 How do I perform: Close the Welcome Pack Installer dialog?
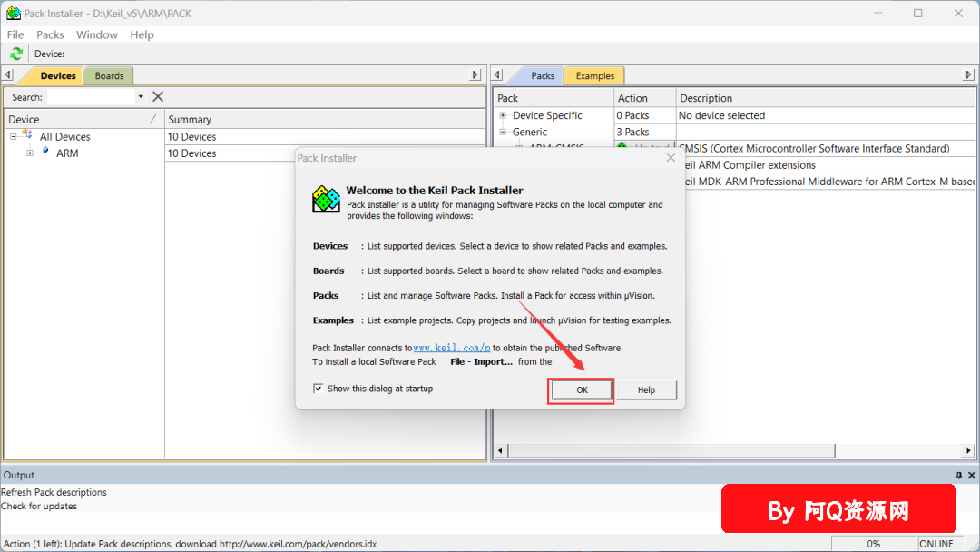point(671,158)
